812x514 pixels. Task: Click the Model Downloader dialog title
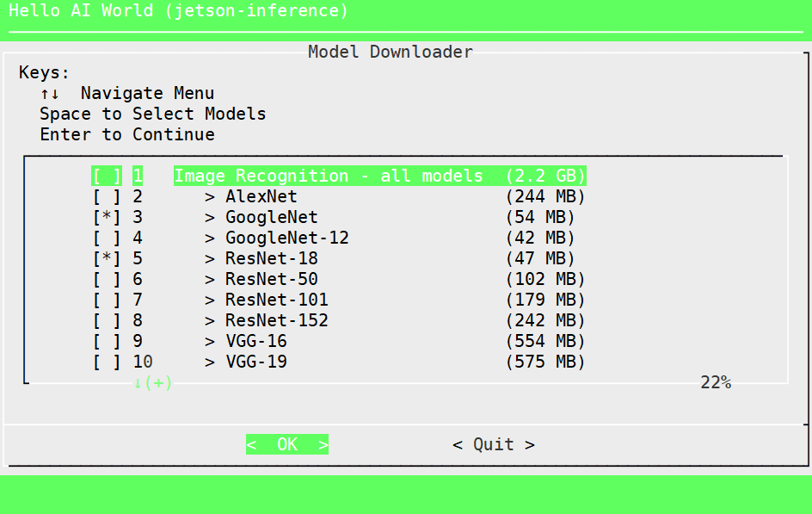pos(391,52)
